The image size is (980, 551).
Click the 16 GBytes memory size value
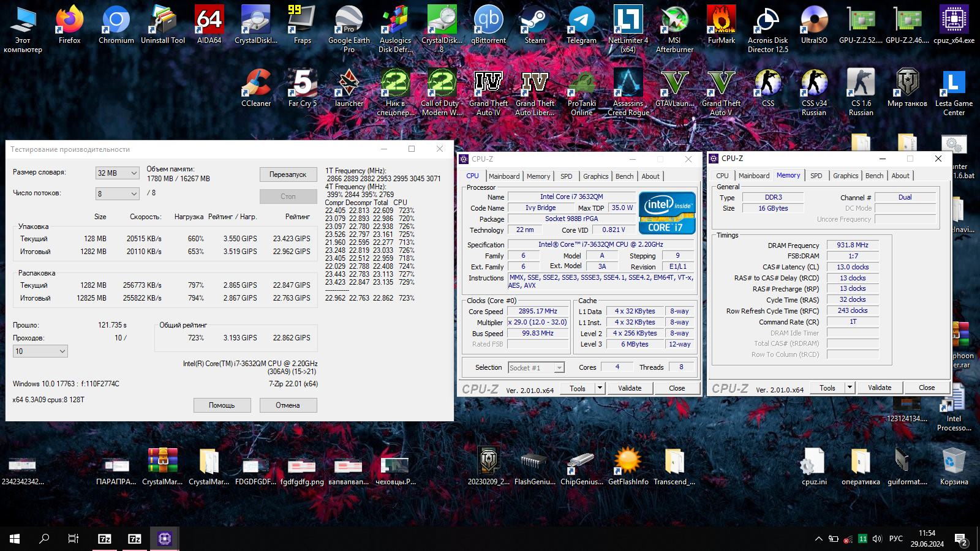pos(773,208)
